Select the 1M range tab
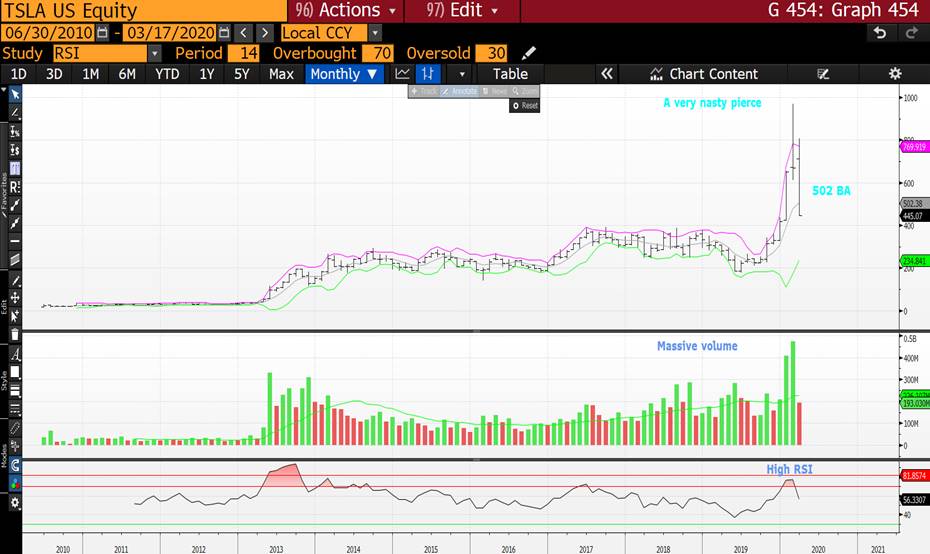This screenshot has height=554, width=930. coord(90,74)
